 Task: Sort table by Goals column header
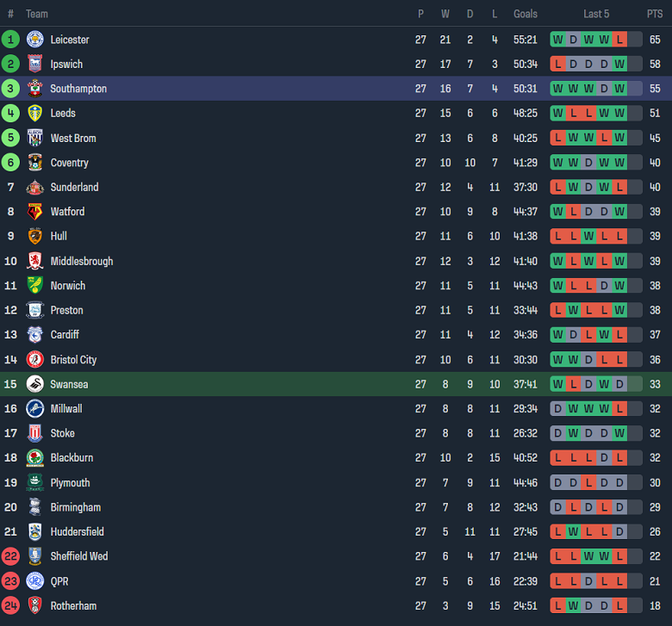pyautogui.click(x=526, y=14)
